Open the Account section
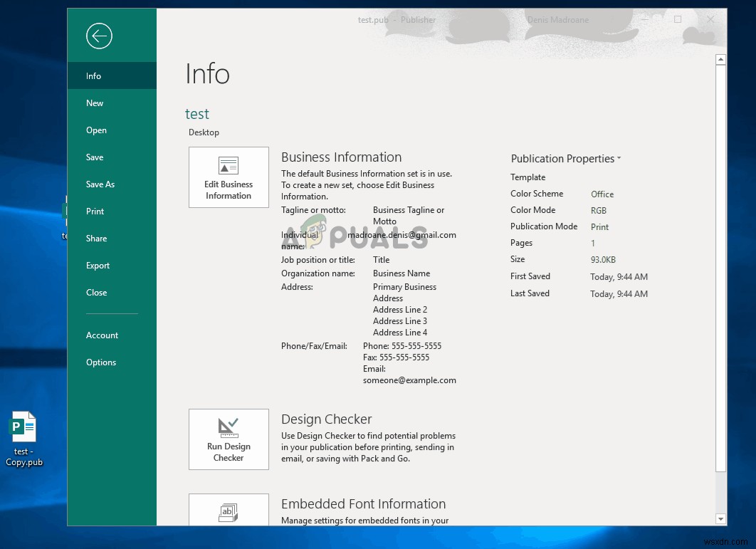756x549 pixels. pyautogui.click(x=102, y=335)
